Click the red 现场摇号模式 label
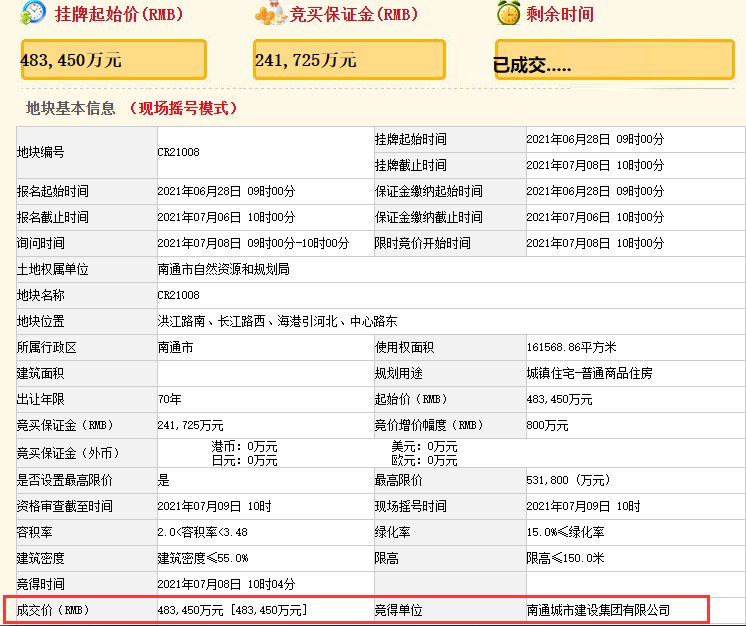Viewport: 746px width, 626px height. (183, 108)
